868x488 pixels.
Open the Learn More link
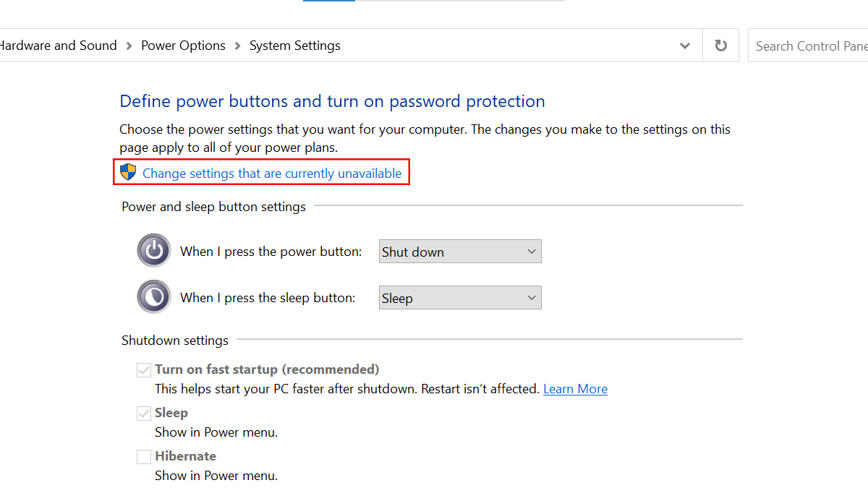(575, 389)
